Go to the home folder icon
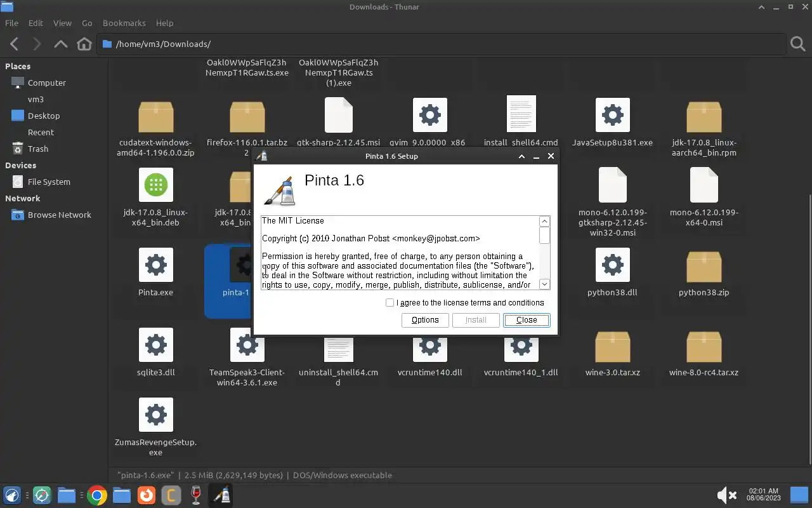The height and width of the screenshot is (508, 812). [84, 44]
